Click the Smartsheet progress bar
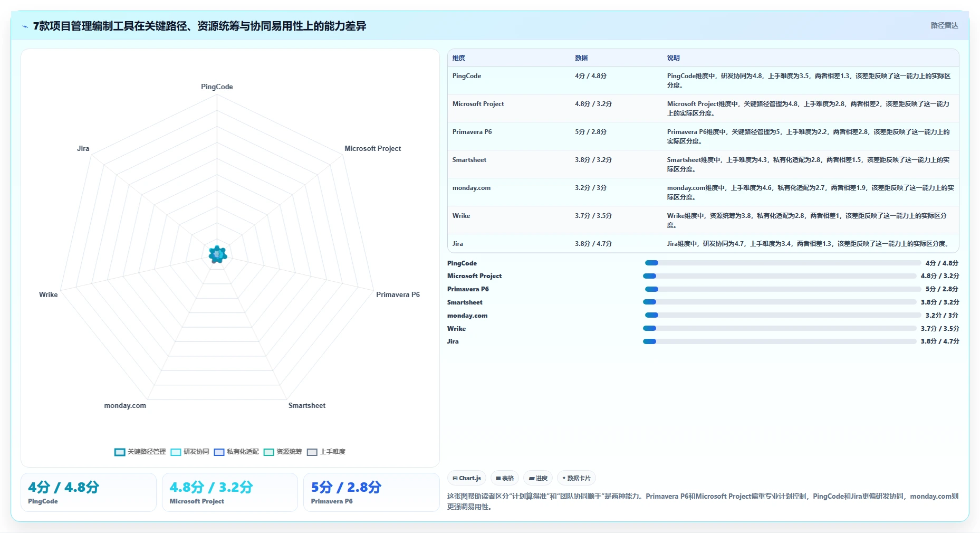980x533 pixels. (780, 302)
